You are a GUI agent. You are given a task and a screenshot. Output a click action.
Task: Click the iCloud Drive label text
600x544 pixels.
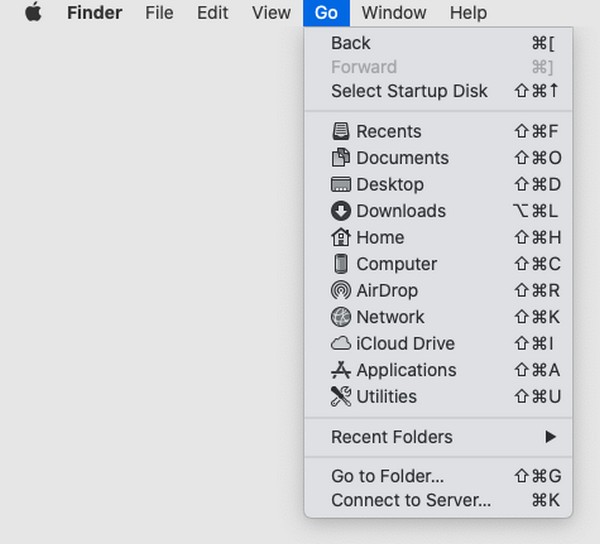coord(406,344)
